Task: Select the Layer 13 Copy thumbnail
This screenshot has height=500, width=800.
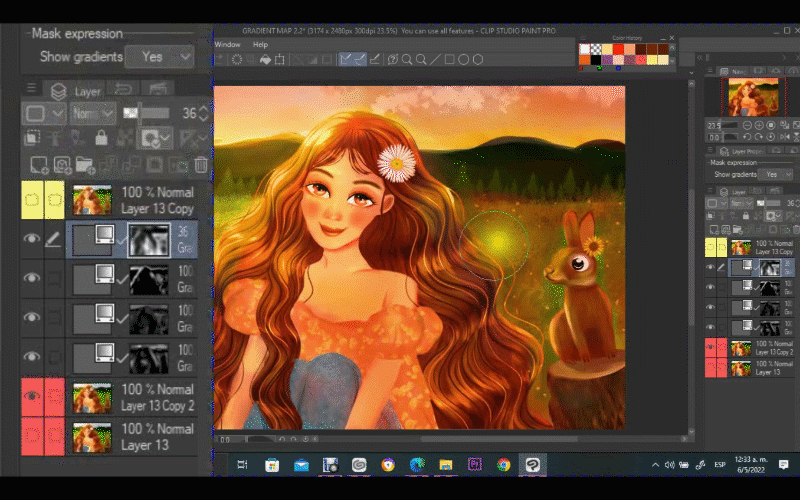Action: 92,200
